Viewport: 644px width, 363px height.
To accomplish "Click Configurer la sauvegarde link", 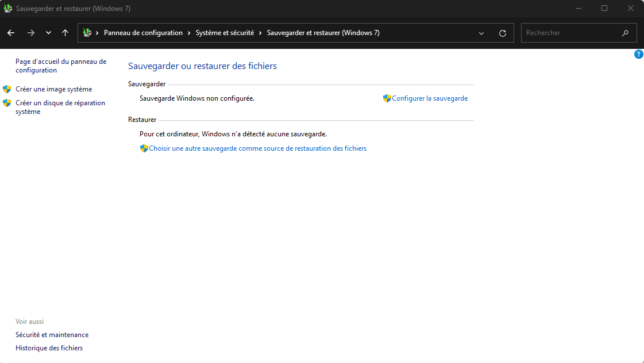I will pos(430,98).
